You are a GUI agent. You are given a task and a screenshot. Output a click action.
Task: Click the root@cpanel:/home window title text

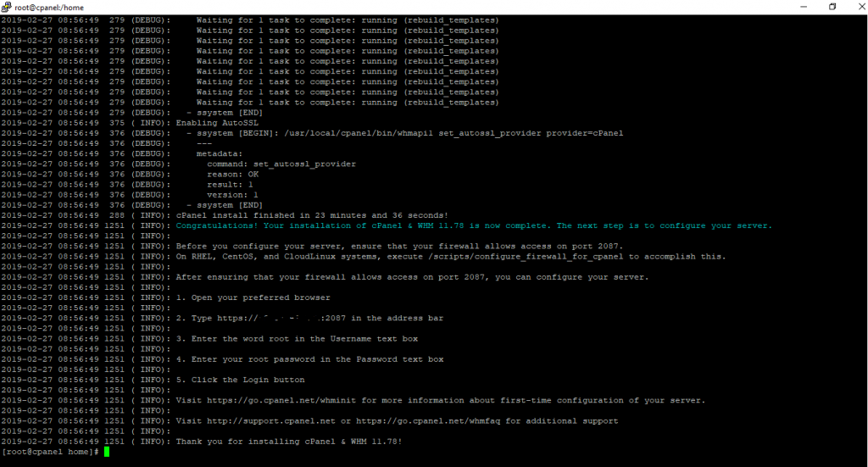point(49,7)
